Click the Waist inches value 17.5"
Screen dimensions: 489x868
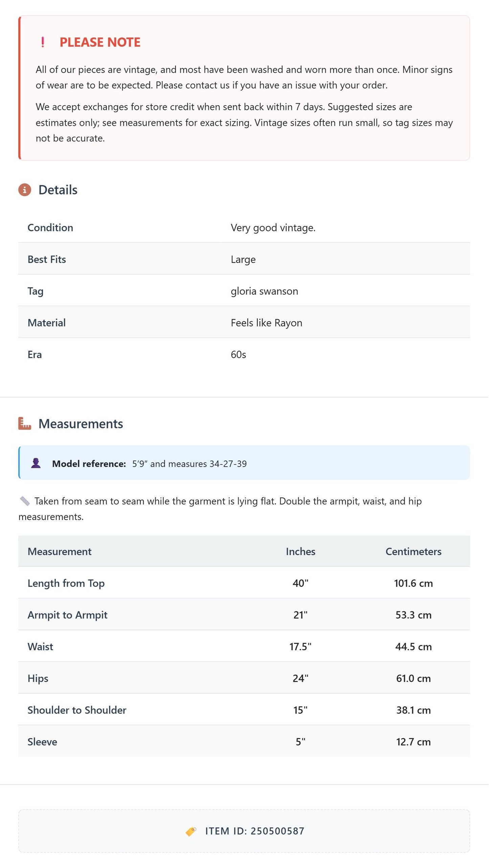coord(301,647)
